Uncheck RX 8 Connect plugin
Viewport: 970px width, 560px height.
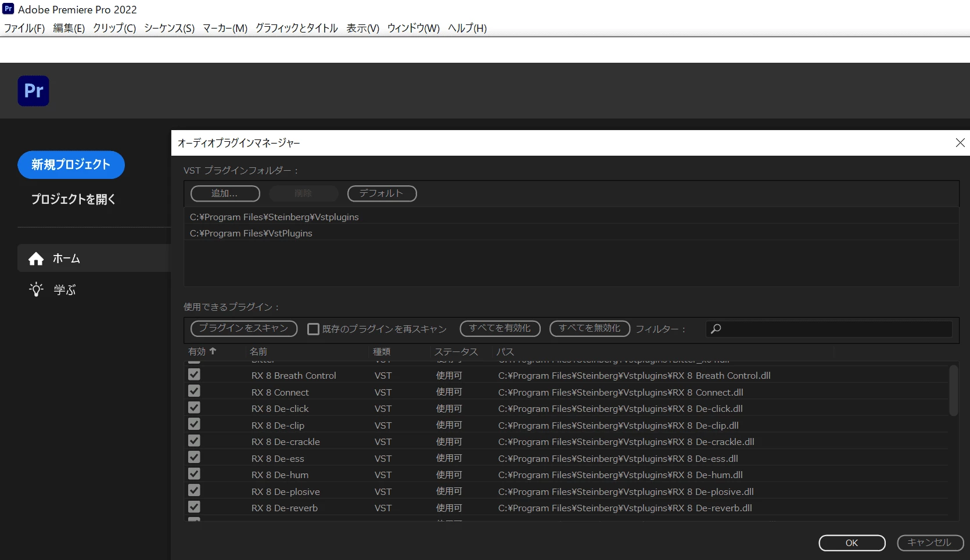[x=194, y=392]
